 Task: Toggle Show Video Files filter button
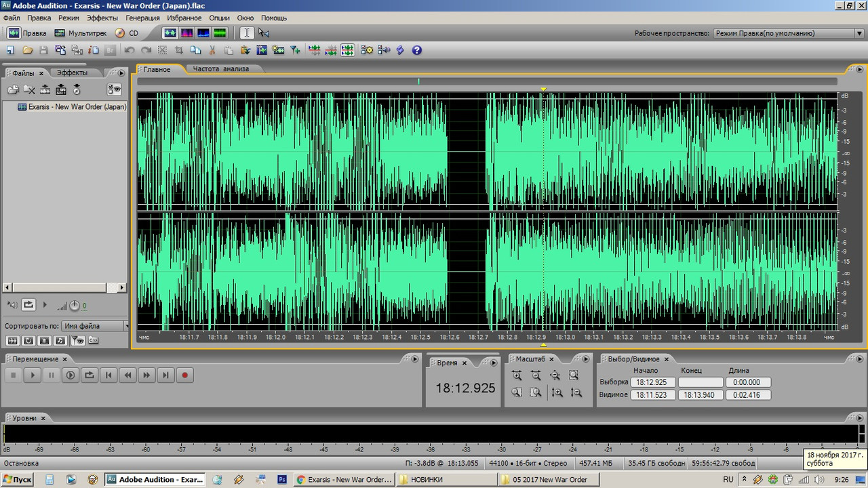(44, 340)
